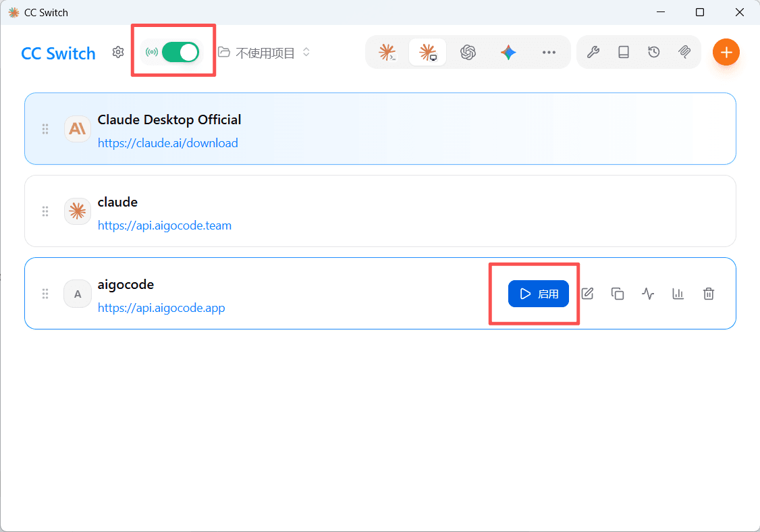Duplicate the aigocode provider
Screen dimensions: 760x532
click(x=618, y=294)
